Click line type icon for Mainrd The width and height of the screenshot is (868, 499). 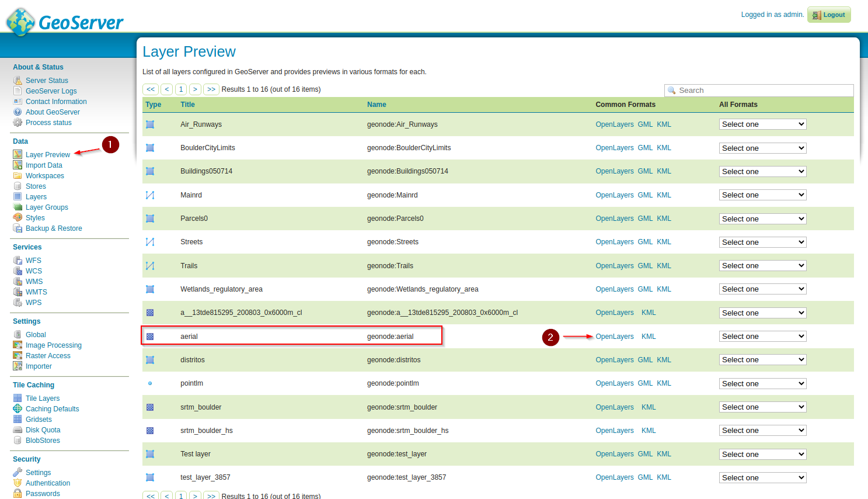[150, 195]
